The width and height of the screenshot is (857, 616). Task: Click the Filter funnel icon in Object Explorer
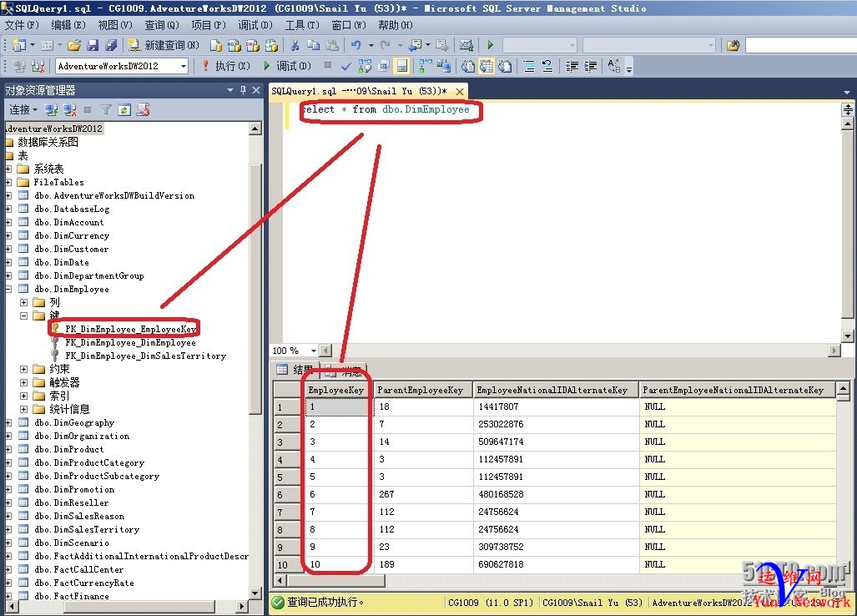106,110
